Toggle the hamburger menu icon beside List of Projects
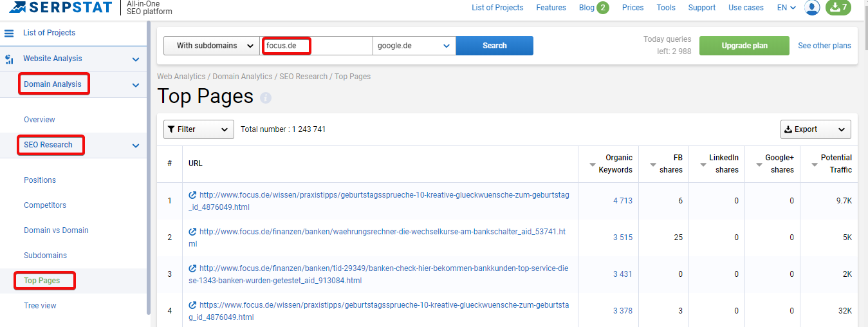This screenshot has height=327, width=868. (9, 33)
